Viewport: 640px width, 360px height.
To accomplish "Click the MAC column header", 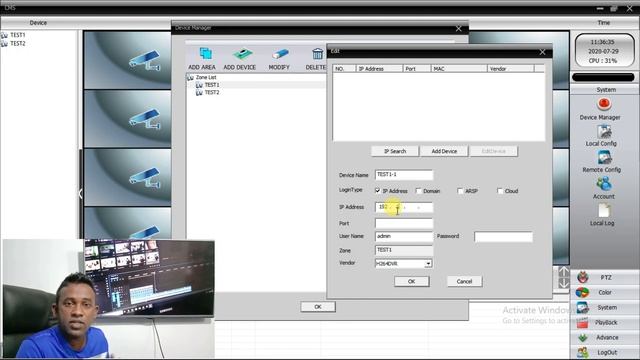I will tap(459, 69).
